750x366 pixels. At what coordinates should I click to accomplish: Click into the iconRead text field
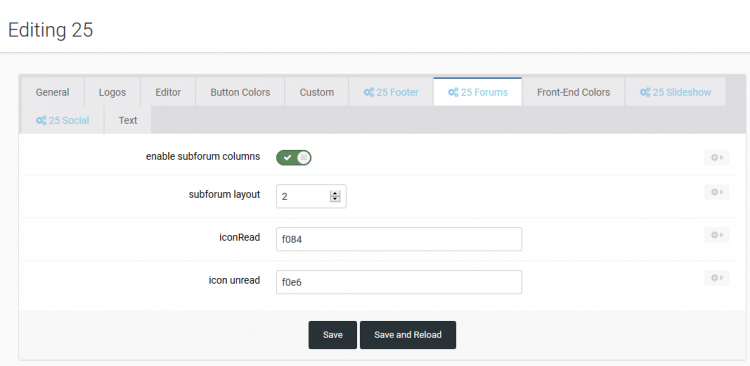399,239
